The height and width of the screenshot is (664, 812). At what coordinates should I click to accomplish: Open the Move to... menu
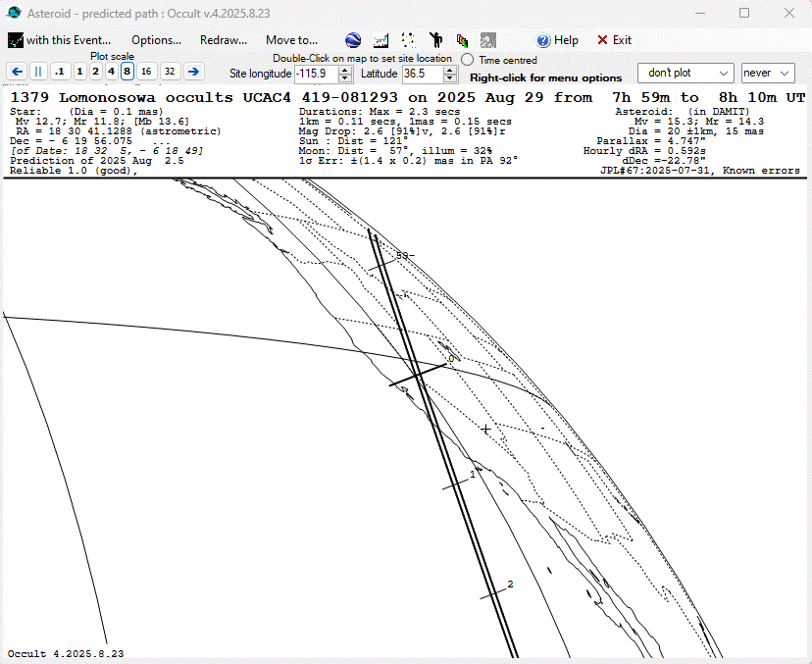291,40
